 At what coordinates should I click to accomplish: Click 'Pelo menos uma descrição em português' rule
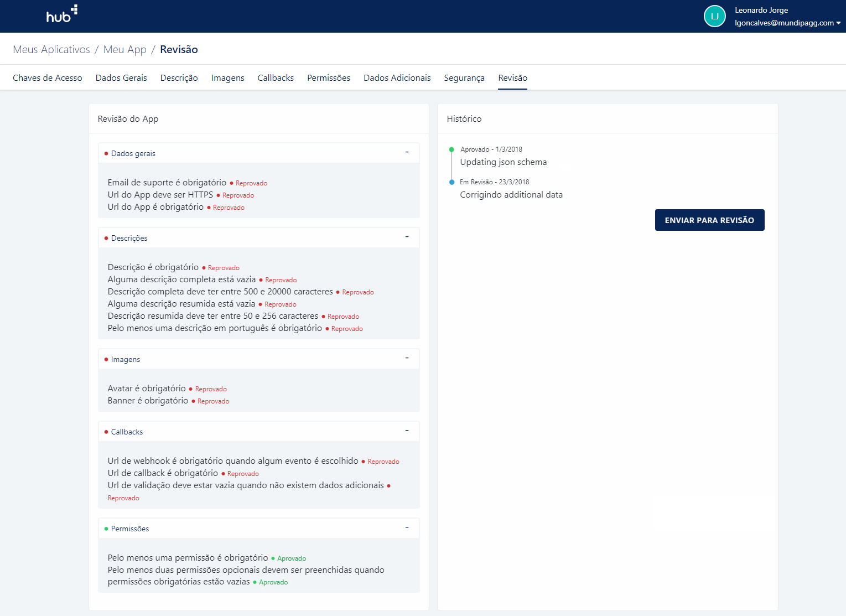(215, 328)
